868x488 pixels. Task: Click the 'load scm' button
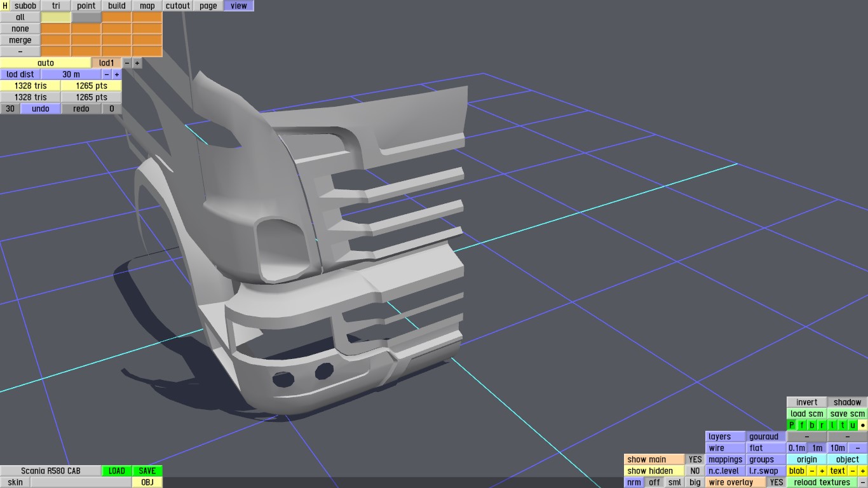[x=807, y=414]
